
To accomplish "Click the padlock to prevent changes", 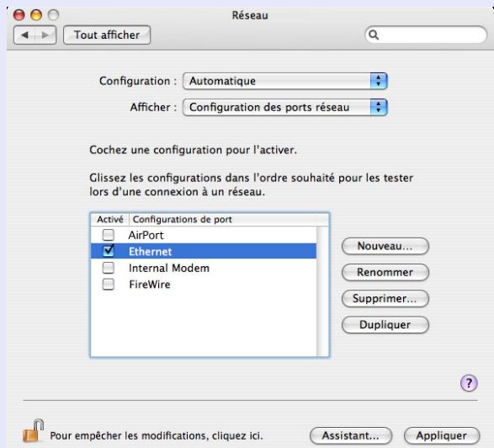I will tap(33, 430).
